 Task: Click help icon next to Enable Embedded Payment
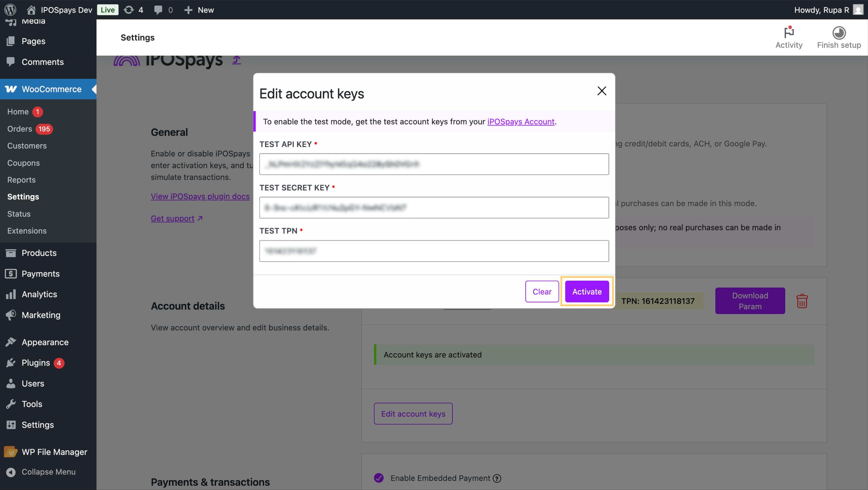coord(497,478)
